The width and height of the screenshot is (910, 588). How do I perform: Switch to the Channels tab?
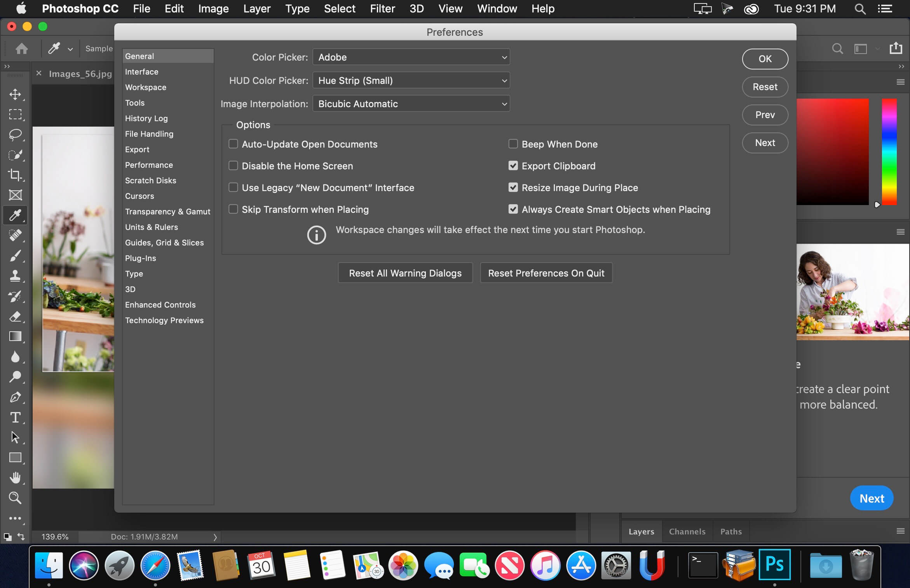687,532
